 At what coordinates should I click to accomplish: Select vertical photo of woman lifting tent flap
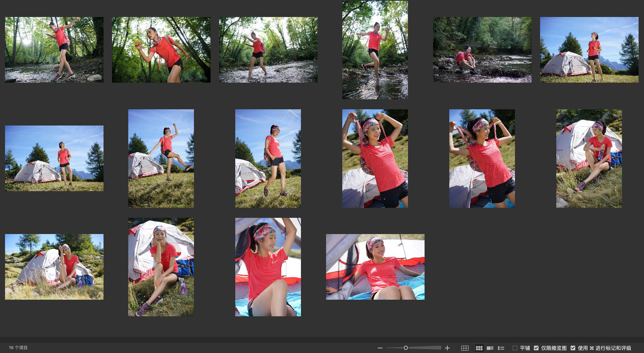click(268, 267)
